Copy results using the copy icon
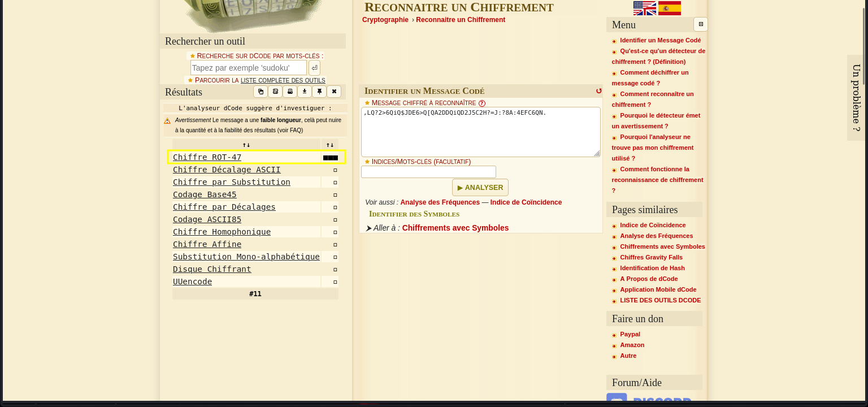The height and width of the screenshot is (407, 868). pyautogui.click(x=261, y=92)
